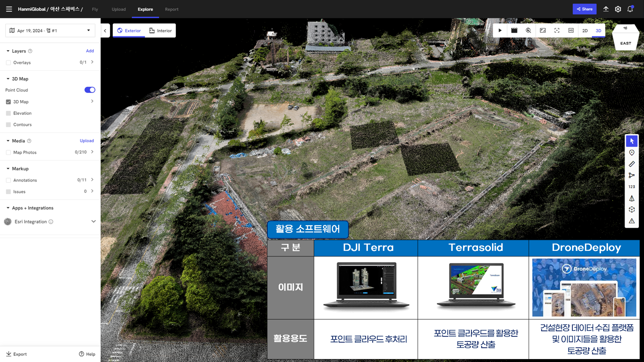Open the hamburger main menu

(9, 9)
